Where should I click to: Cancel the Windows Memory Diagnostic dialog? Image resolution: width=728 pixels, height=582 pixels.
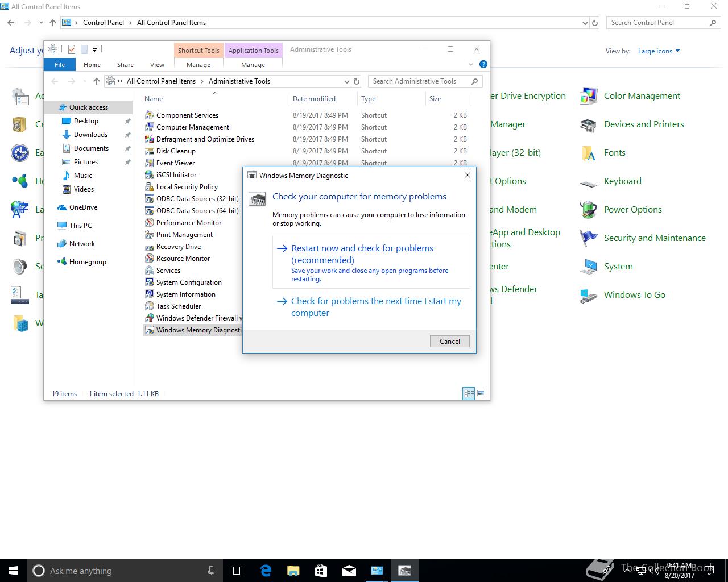tap(450, 341)
